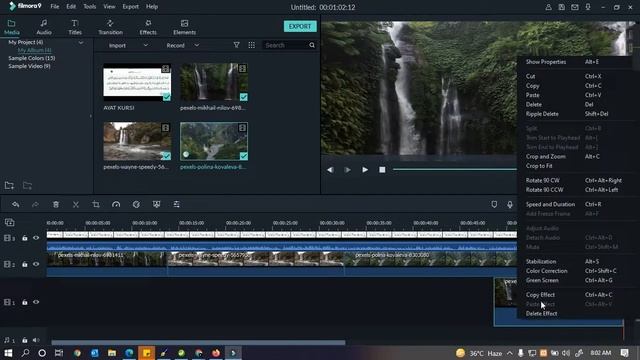Play the preview video
640x360 pixels.
click(365, 169)
